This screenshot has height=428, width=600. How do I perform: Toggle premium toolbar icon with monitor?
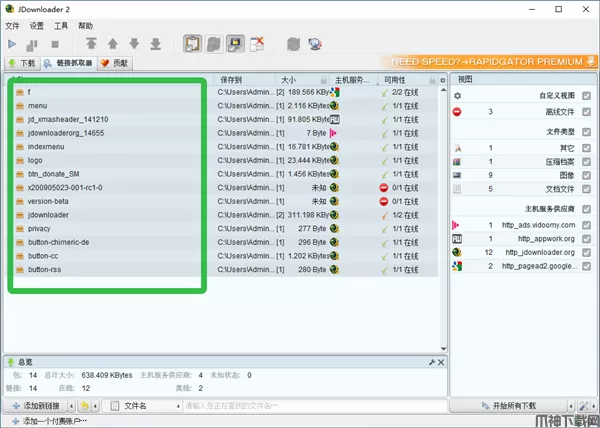(235, 44)
